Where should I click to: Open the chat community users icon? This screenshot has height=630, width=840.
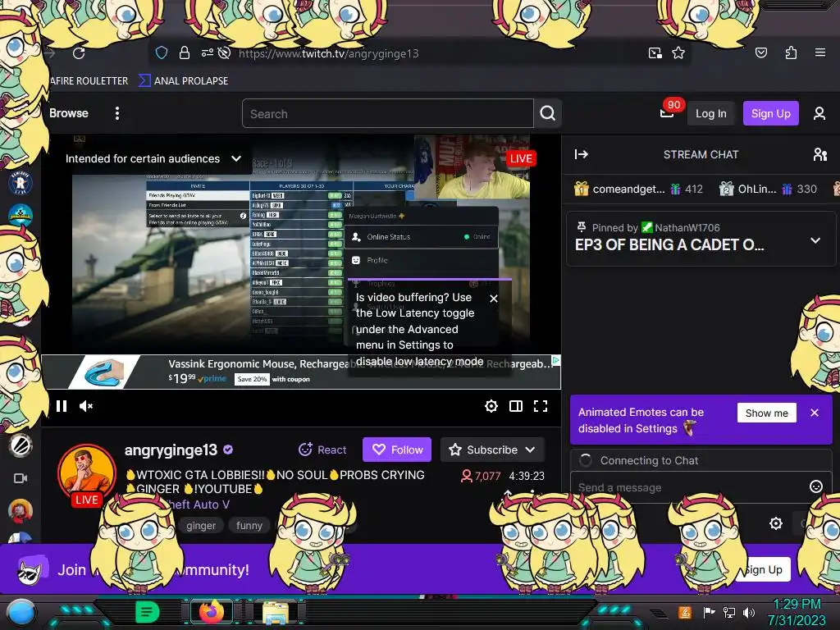coord(819,154)
